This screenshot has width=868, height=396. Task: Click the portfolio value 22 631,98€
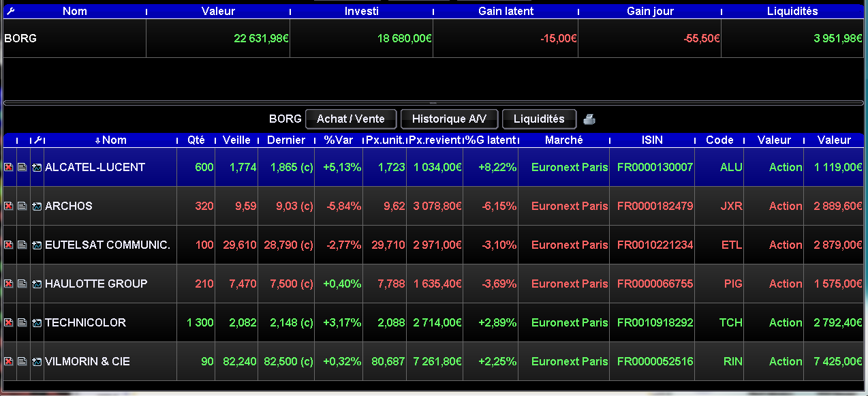tap(262, 38)
